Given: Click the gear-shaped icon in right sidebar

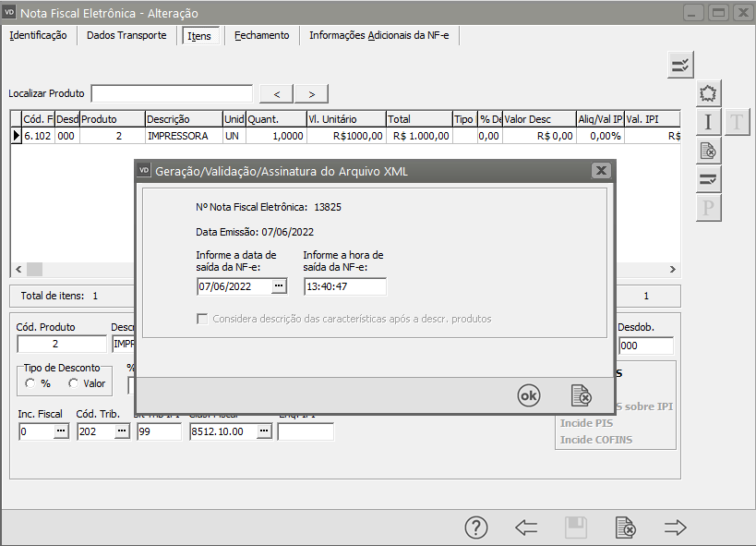Looking at the screenshot, I should pos(708,93).
